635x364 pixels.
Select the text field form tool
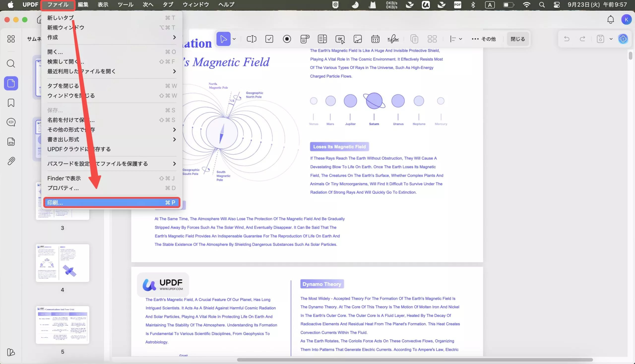pyautogui.click(x=251, y=39)
